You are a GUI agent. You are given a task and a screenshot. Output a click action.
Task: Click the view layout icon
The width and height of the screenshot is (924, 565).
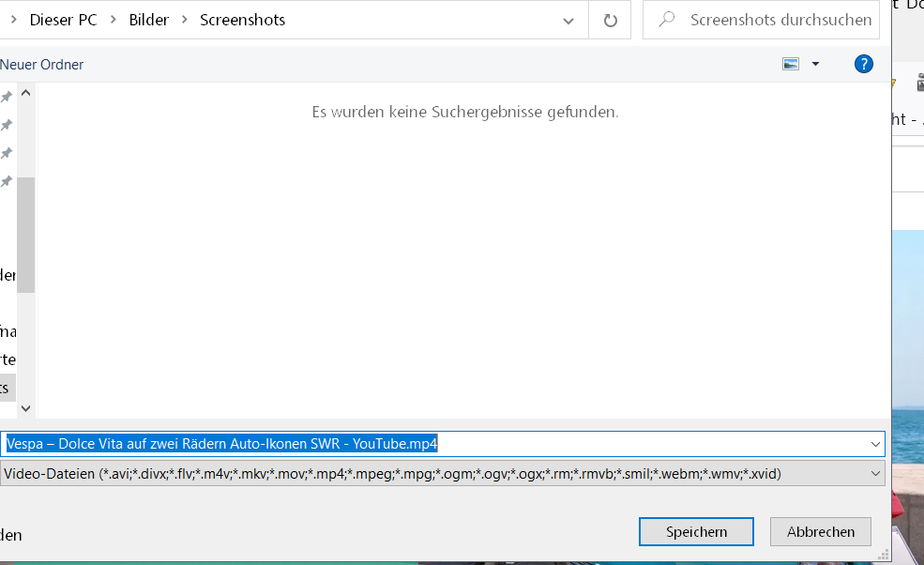(791, 64)
